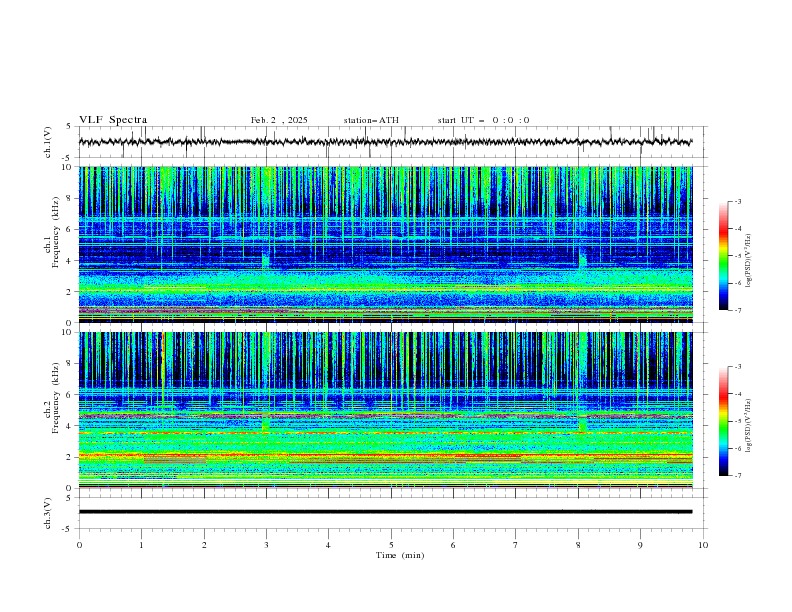Screen dimensions: 792x612
Task: Click the 'VLF Spectra' title text
Action: pos(113,120)
